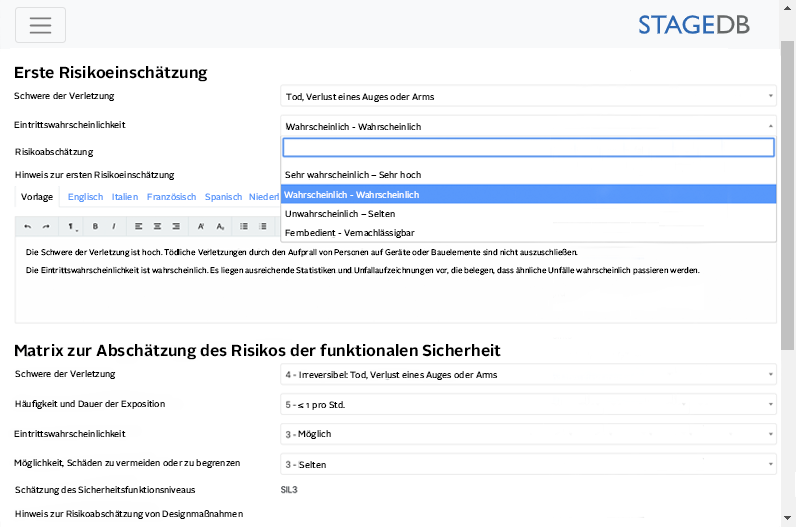Open the Französisch language tab
Image resolution: width=796 pixels, height=527 pixels.
(x=171, y=197)
